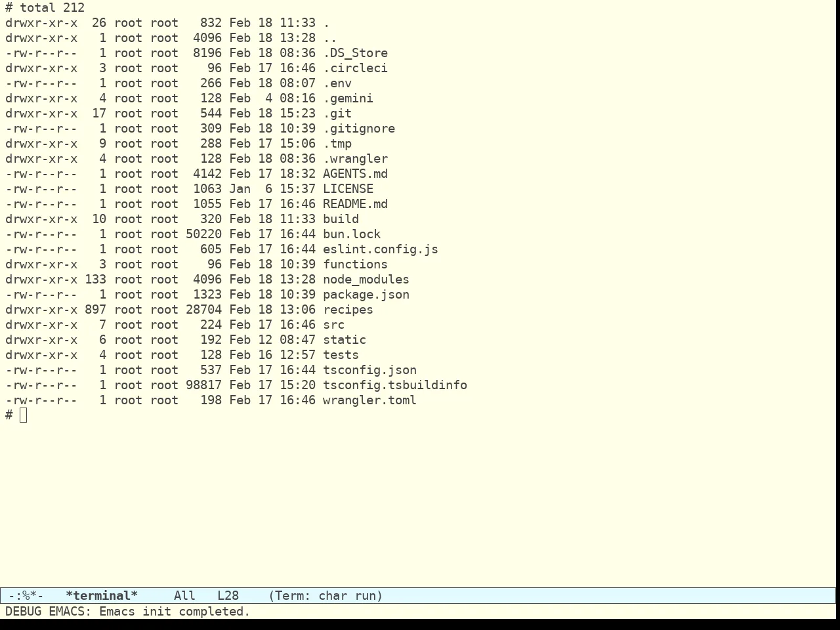Image resolution: width=840 pixels, height=630 pixels.
Task: Click the (Term: char run) mode indicator
Action: (x=325, y=596)
